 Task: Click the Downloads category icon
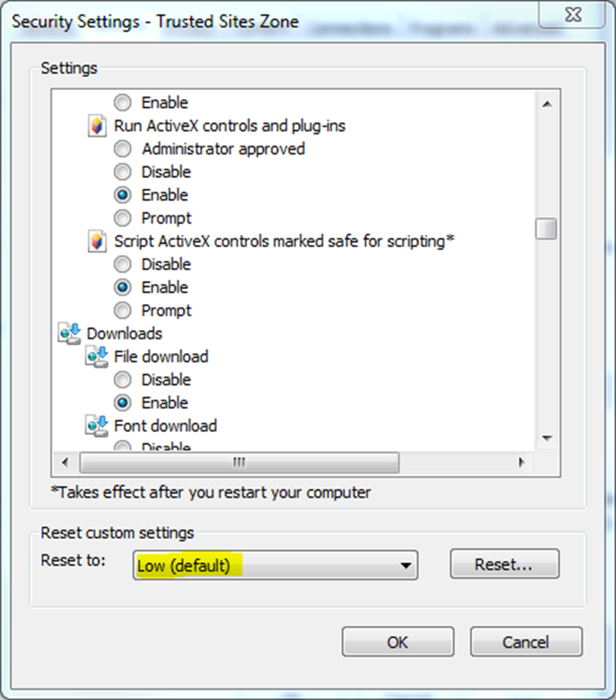tap(68, 333)
